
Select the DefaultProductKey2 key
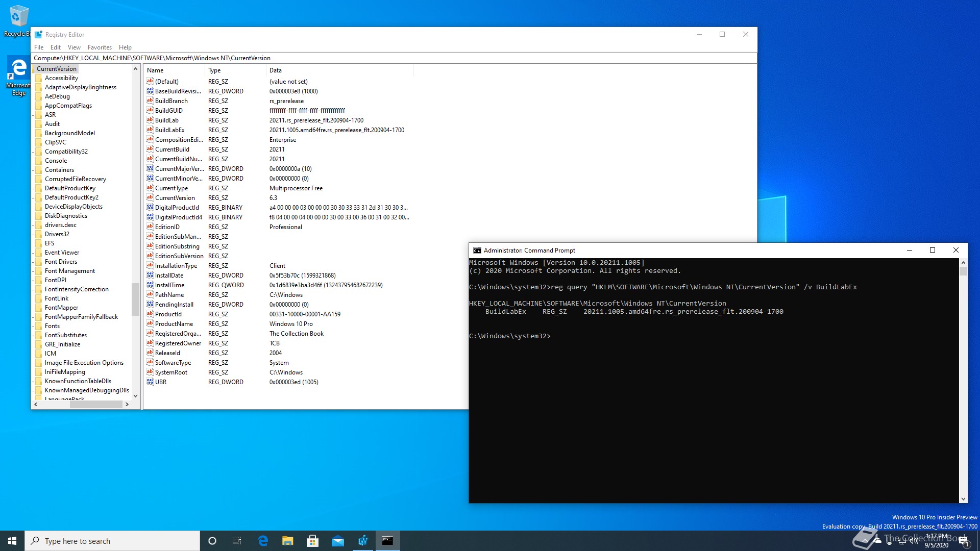(71, 197)
